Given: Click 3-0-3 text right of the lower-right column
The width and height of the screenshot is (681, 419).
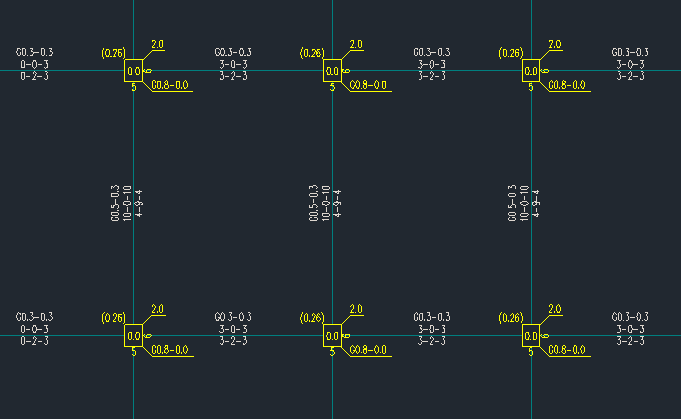Looking at the screenshot, I should point(630,330).
